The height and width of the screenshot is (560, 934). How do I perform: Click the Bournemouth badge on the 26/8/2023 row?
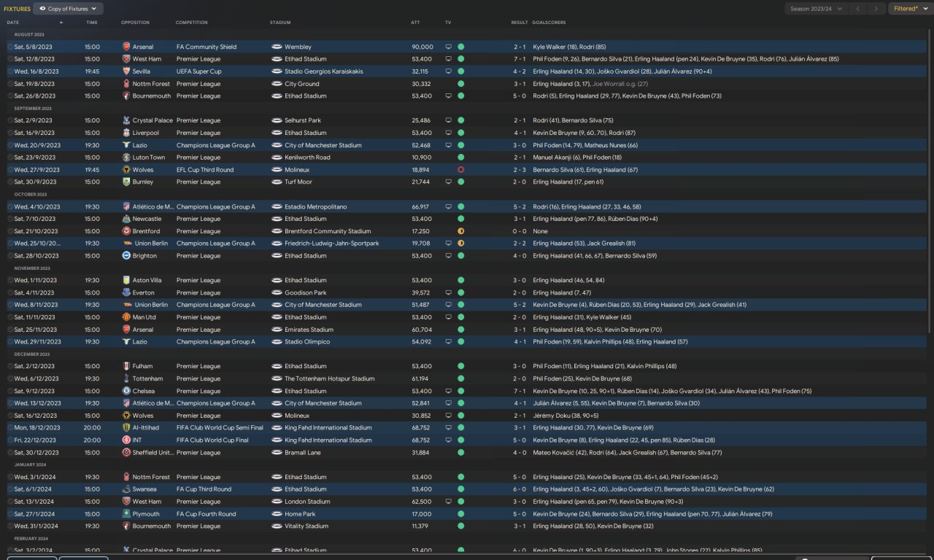tap(127, 96)
